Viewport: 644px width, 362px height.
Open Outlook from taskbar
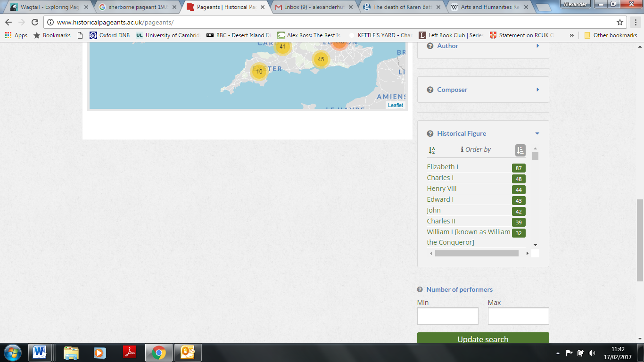[x=188, y=353]
